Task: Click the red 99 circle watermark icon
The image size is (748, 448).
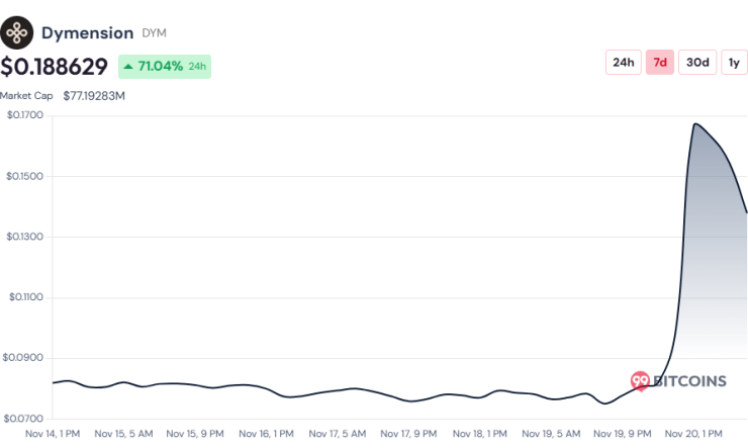Action: pos(640,381)
